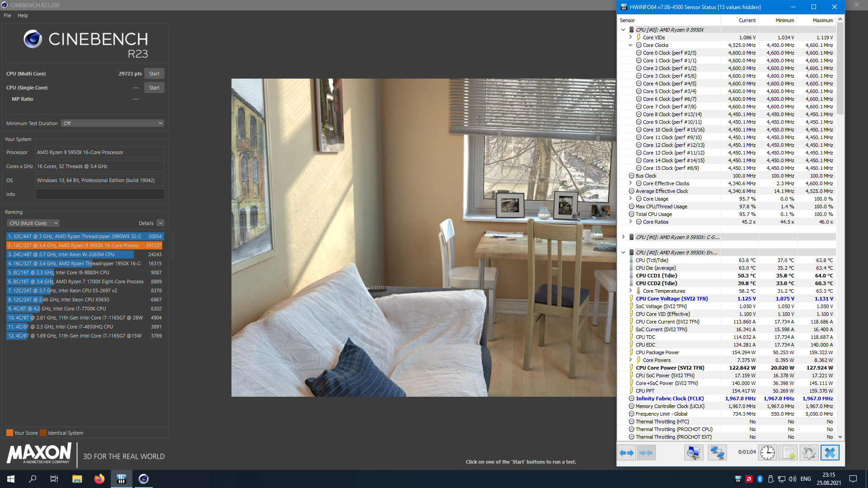This screenshot has height=488, width=868.
Task: Click the Info text field
Action: click(100, 194)
